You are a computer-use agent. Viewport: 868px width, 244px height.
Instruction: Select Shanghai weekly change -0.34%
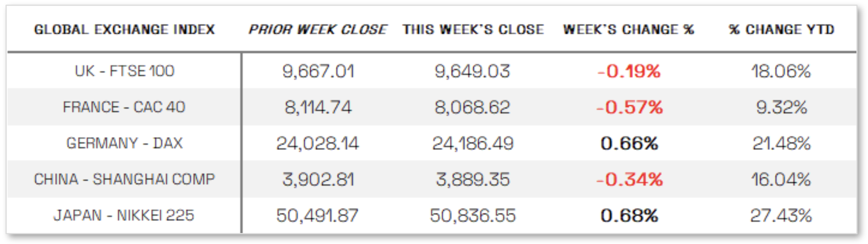[630, 180]
